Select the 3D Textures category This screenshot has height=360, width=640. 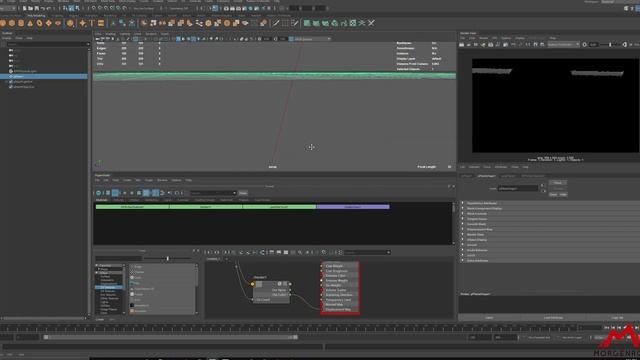point(108,291)
